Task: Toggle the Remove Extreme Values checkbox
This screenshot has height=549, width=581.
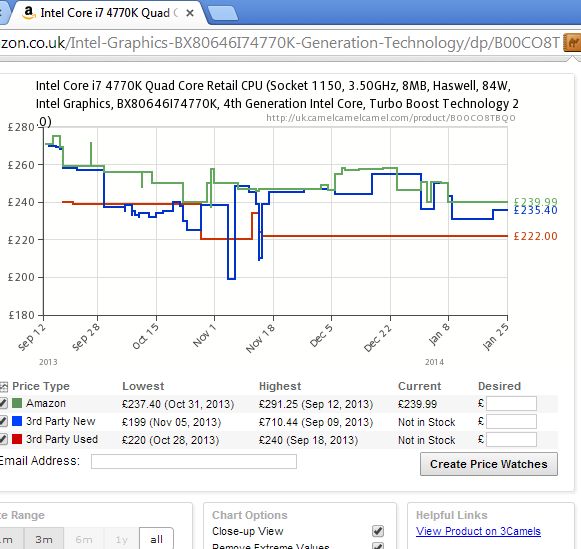Action: pyautogui.click(x=378, y=546)
